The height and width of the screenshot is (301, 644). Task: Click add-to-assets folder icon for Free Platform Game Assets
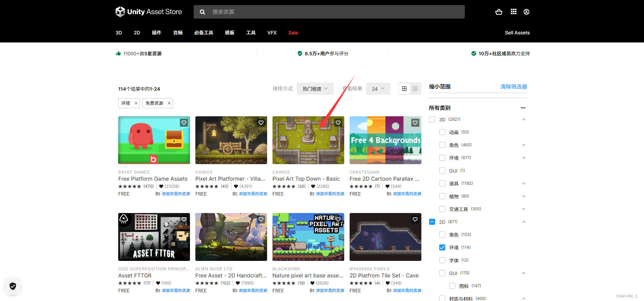(x=158, y=194)
